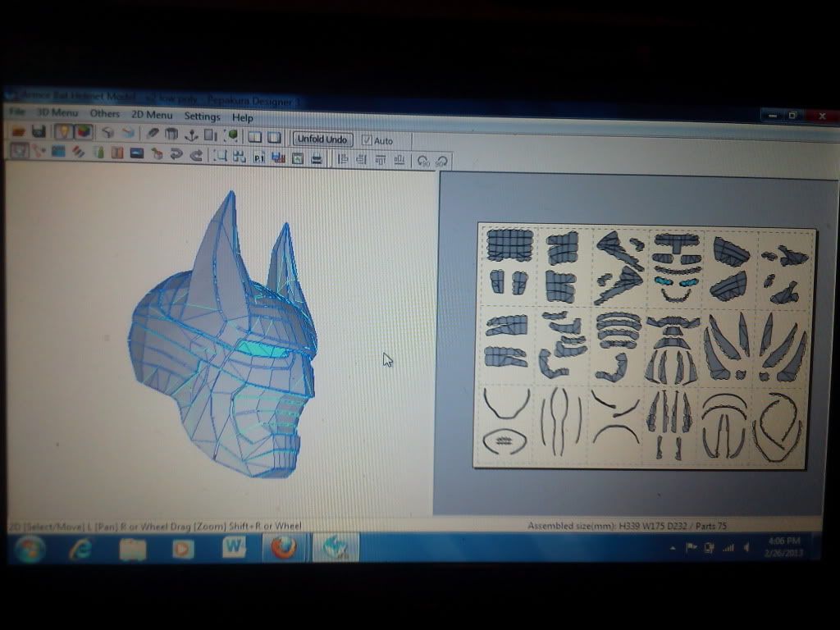This screenshot has height=630, width=840.
Task: Click the rotate 90 degrees right icon
Action: (442, 162)
